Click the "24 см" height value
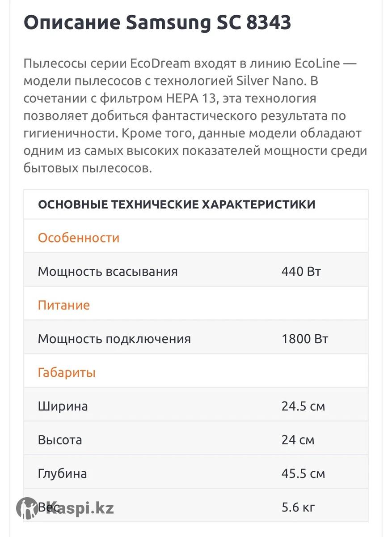 coord(298,440)
